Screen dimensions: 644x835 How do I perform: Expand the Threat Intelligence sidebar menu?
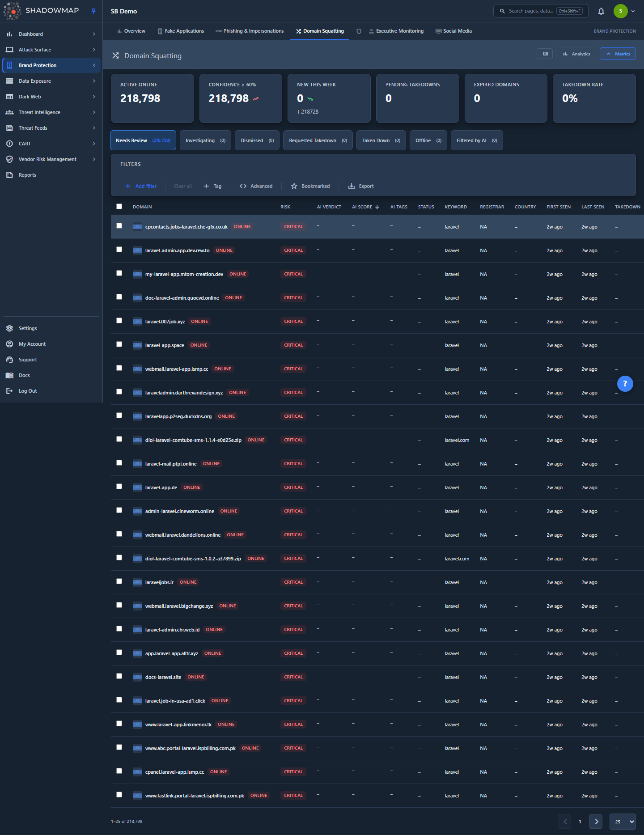(51, 112)
